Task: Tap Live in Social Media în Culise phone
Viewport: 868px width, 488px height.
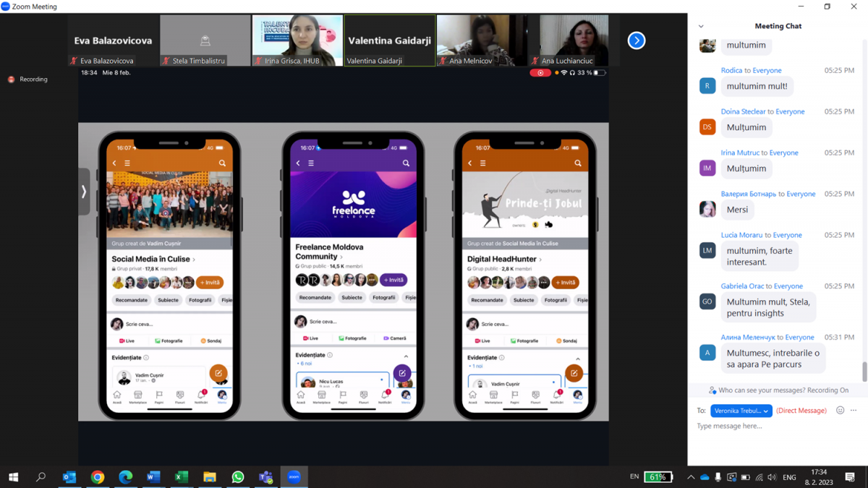Action: (127, 341)
